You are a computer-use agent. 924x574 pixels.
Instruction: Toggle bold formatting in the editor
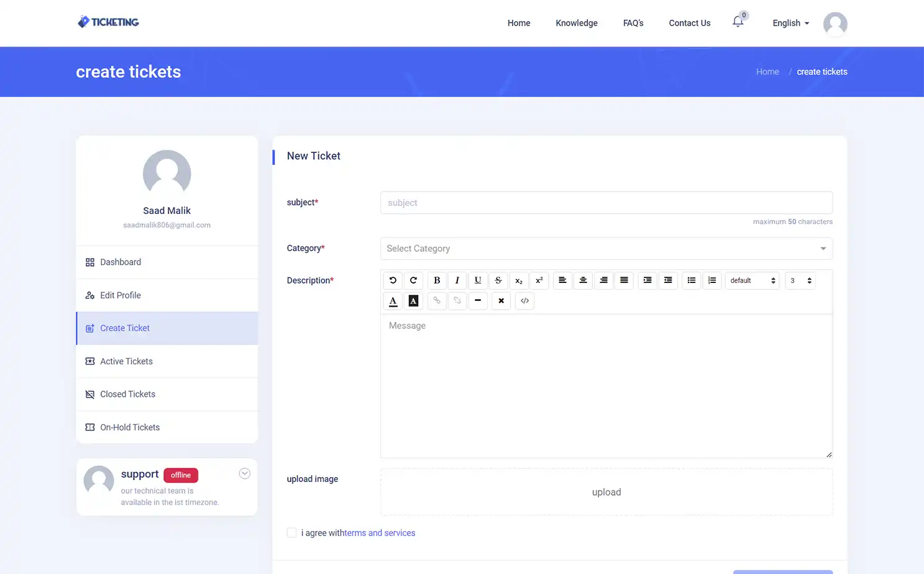(437, 280)
